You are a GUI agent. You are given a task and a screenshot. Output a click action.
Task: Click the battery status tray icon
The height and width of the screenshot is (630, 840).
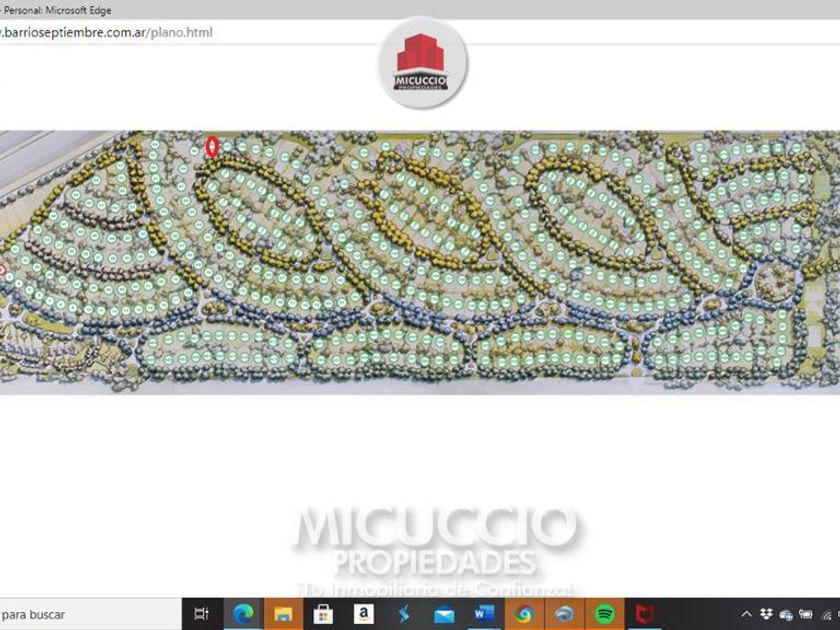tap(806, 614)
